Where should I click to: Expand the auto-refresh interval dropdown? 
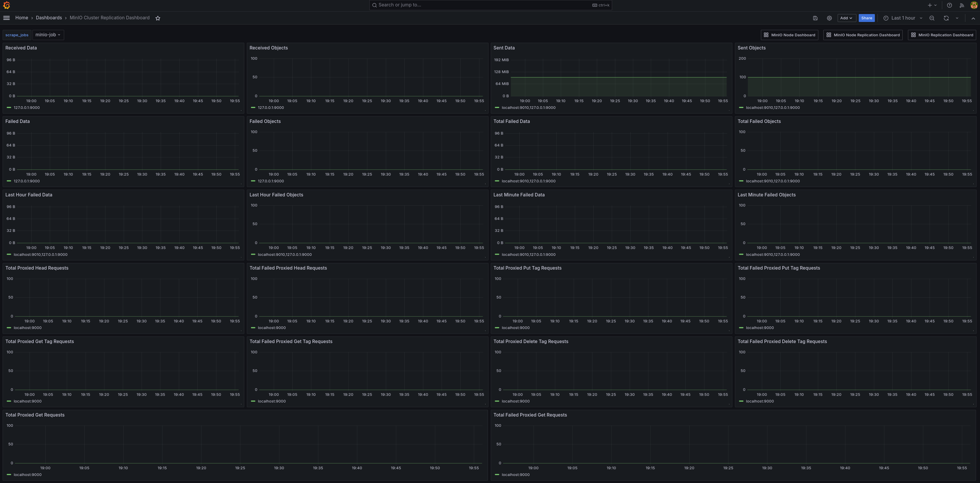point(957,18)
